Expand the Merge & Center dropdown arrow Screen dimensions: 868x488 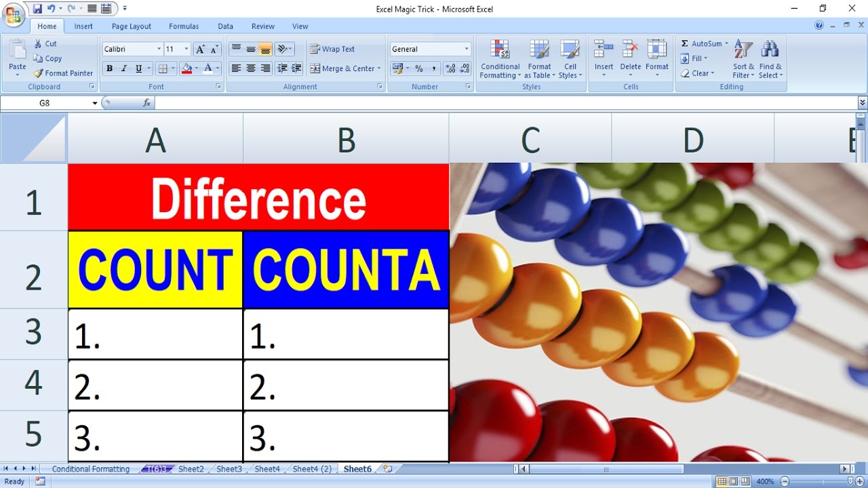click(378, 68)
